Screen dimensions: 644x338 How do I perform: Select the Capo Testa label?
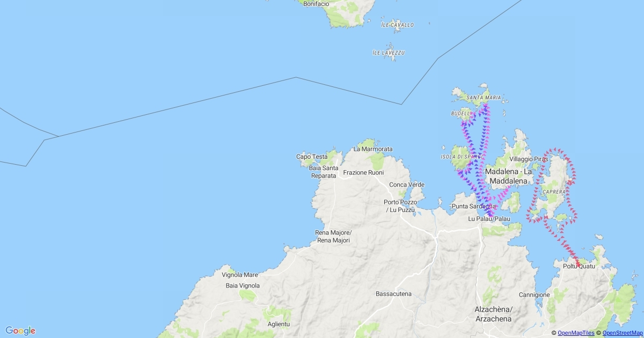point(312,157)
